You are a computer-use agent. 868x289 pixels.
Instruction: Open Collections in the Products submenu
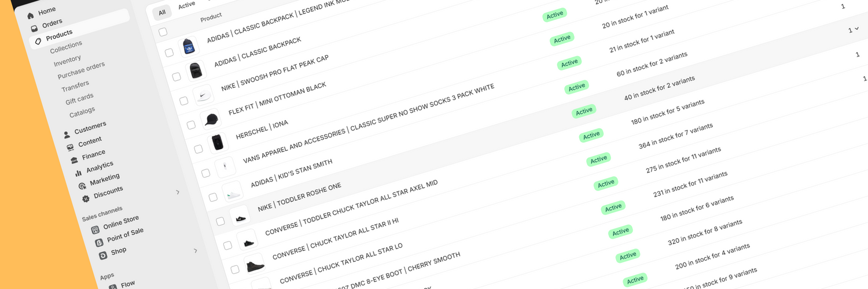pos(66,47)
